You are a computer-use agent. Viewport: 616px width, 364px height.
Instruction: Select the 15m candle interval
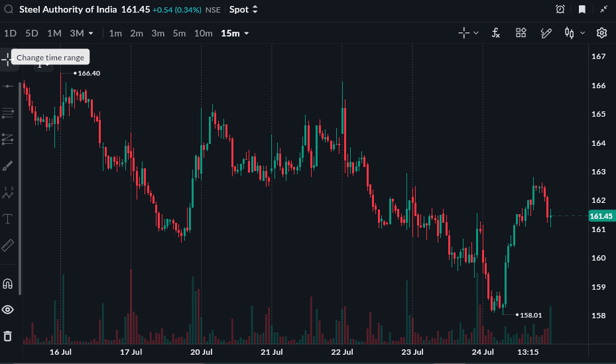(x=230, y=33)
